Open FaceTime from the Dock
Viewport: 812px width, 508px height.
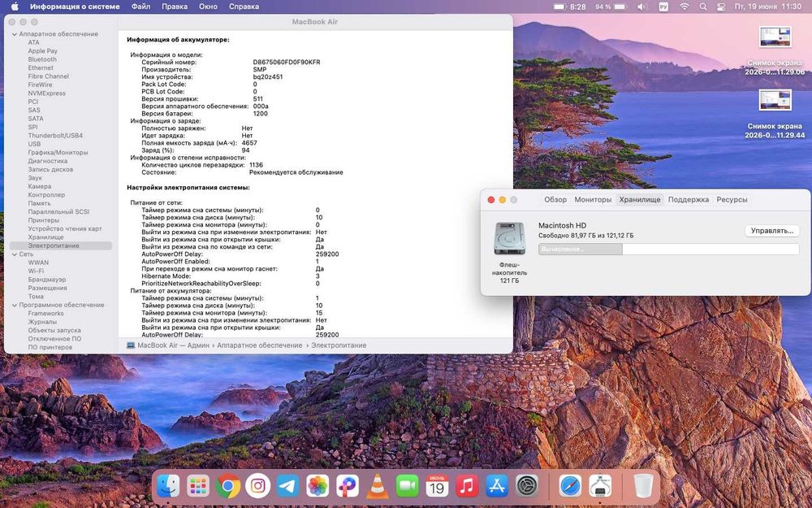(407, 486)
